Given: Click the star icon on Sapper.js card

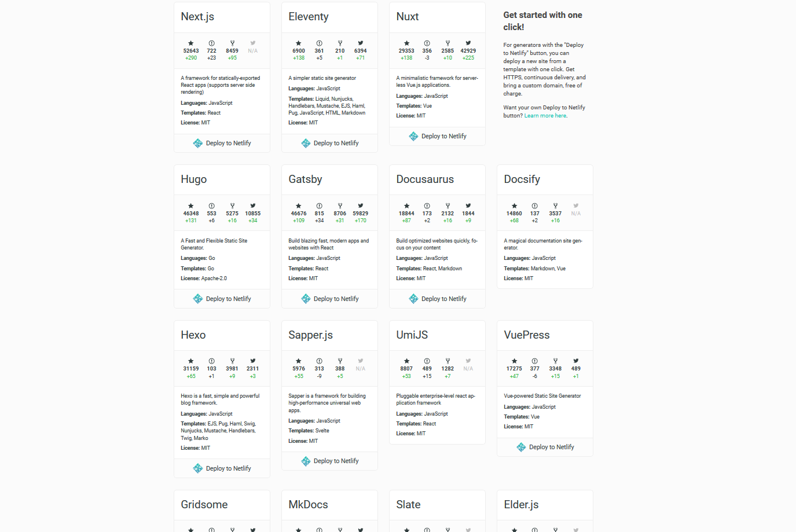Looking at the screenshot, I should [299, 361].
